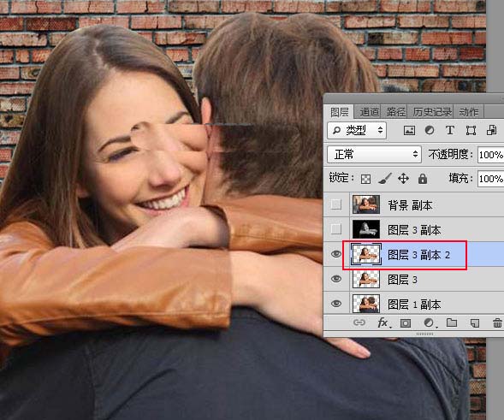Open the 正常 blend mode dropdown
504x420 pixels.
click(375, 155)
